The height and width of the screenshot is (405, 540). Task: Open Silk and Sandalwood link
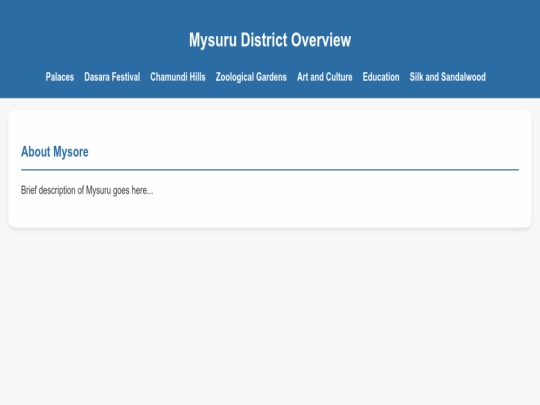[447, 77]
